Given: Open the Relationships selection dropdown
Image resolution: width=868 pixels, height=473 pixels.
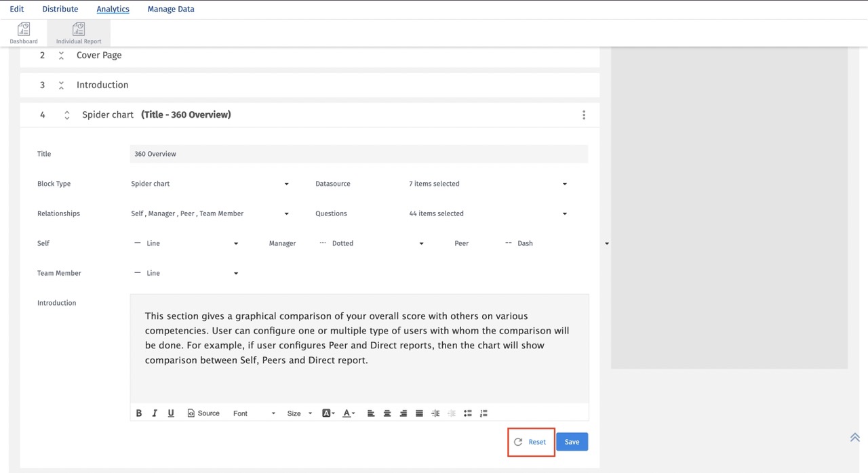Looking at the screenshot, I should coord(285,213).
